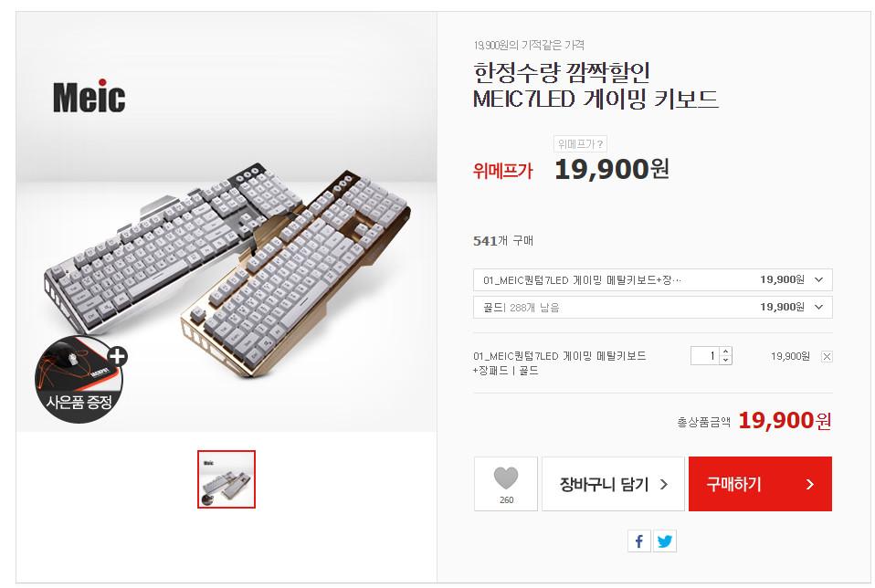
Task: Increase quantity with up arrow
Action: point(725,352)
